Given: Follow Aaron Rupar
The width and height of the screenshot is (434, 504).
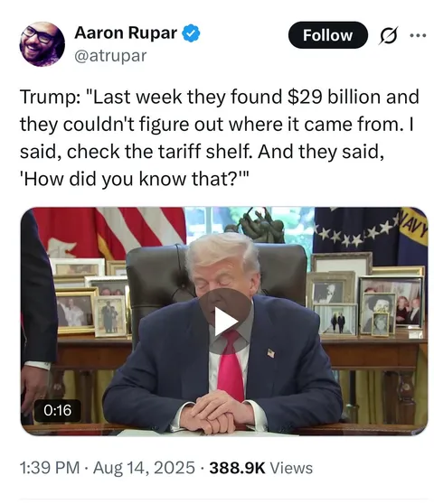Looking at the screenshot, I should [328, 35].
